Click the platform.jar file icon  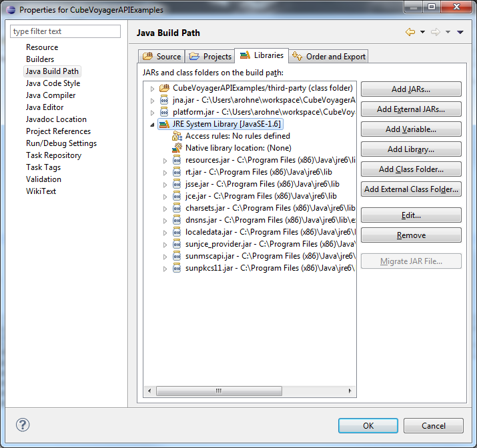click(164, 112)
